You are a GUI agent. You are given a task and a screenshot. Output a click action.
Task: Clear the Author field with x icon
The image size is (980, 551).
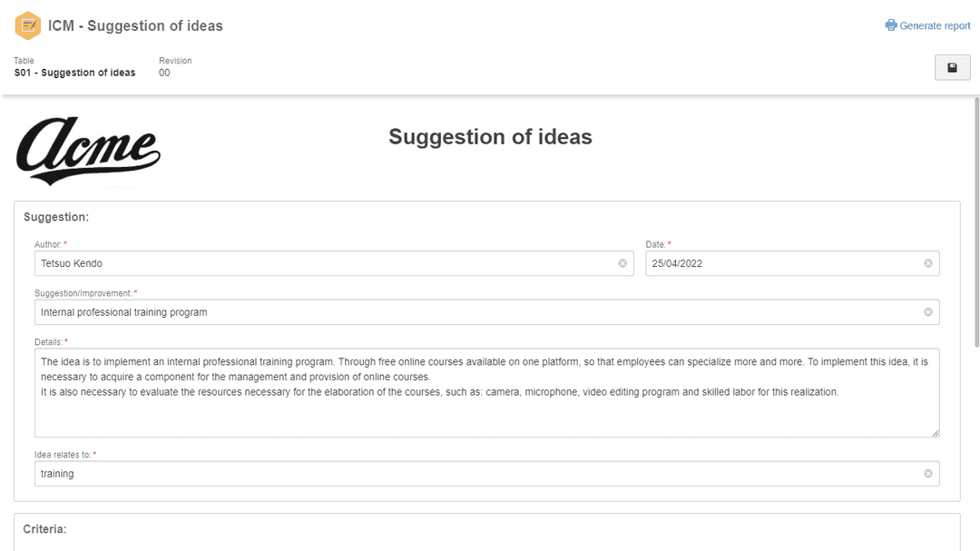point(622,263)
